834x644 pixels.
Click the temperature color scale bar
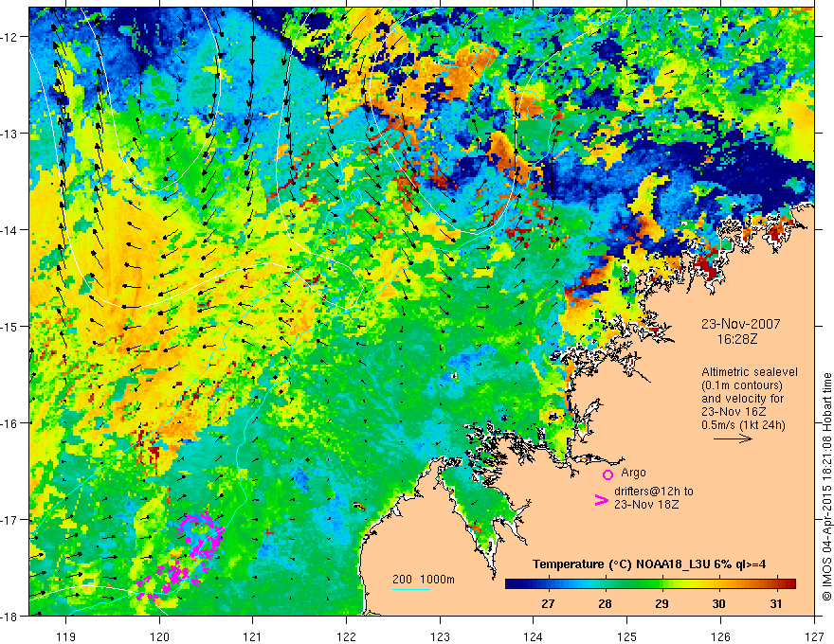tap(650, 583)
